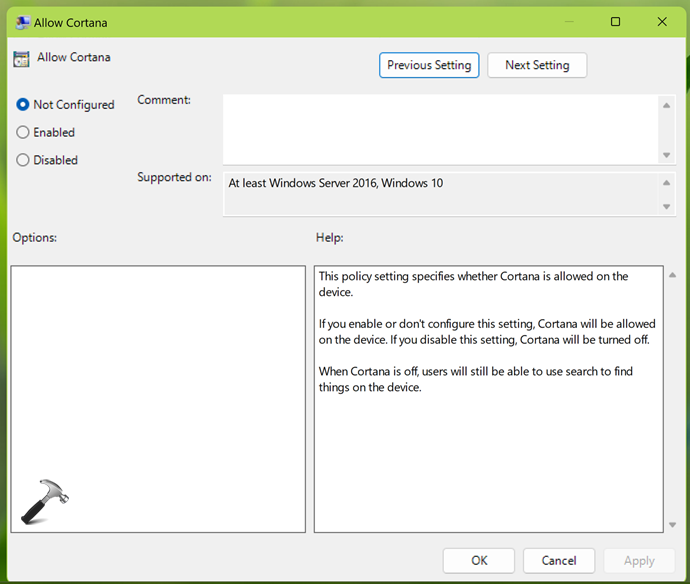Image resolution: width=690 pixels, height=584 pixels.
Task: Maximize the Allow Cortana window
Action: click(615, 22)
